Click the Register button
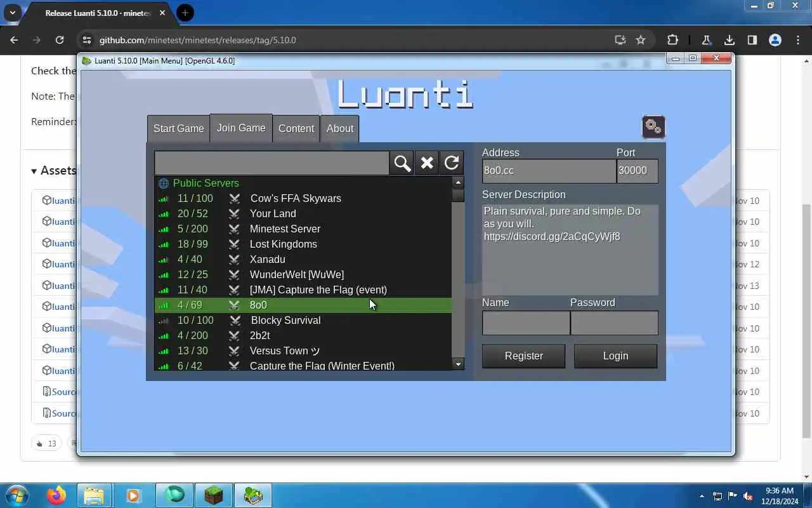The width and height of the screenshot is (812, 508). pyautogui.click(x=523, y=356)
